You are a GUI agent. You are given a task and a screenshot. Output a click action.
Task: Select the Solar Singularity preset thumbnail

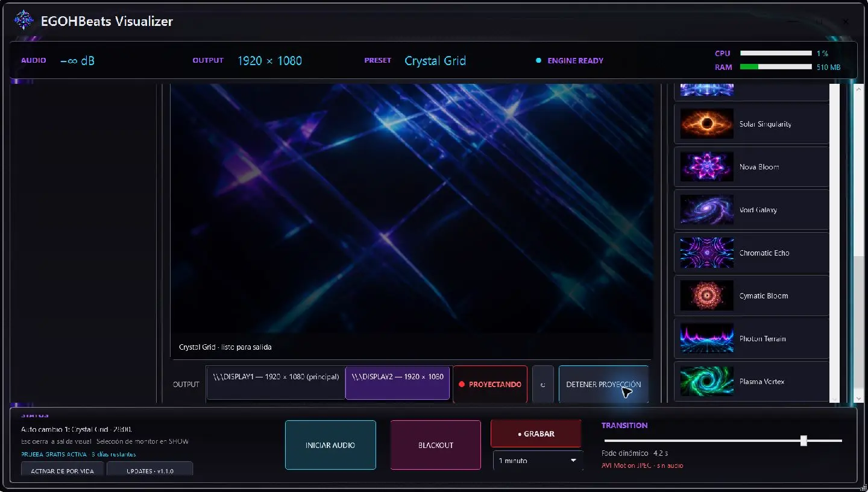point(706,124)
